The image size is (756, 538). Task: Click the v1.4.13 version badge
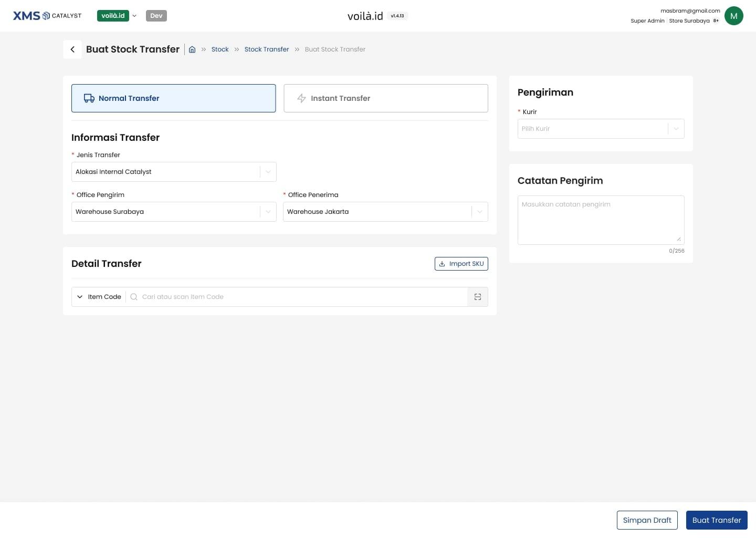point(397,16)
